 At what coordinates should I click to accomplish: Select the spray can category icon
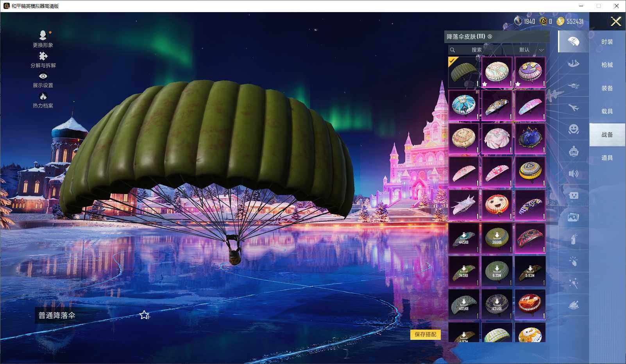point(574,239)
